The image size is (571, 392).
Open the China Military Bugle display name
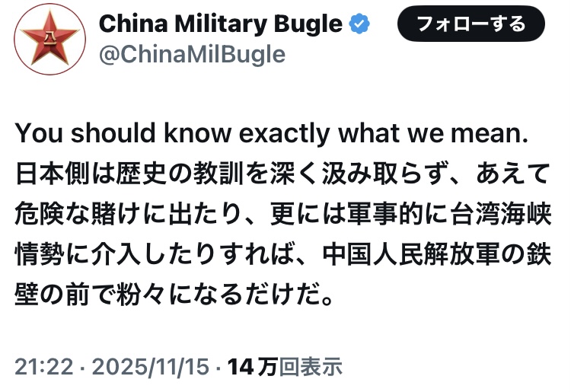point(221,24)
